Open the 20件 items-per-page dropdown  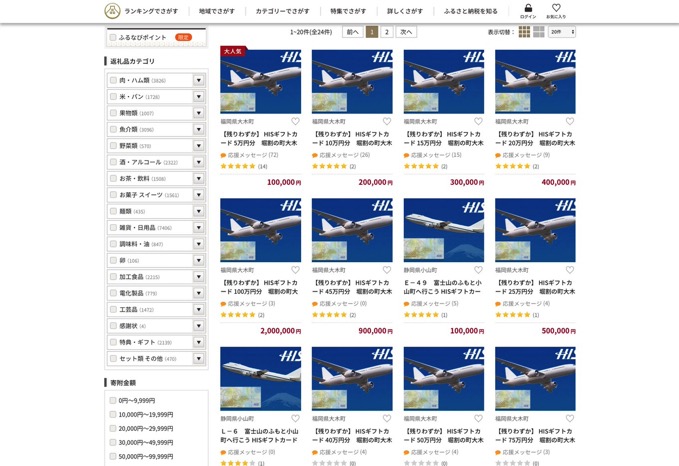[562, 32]
